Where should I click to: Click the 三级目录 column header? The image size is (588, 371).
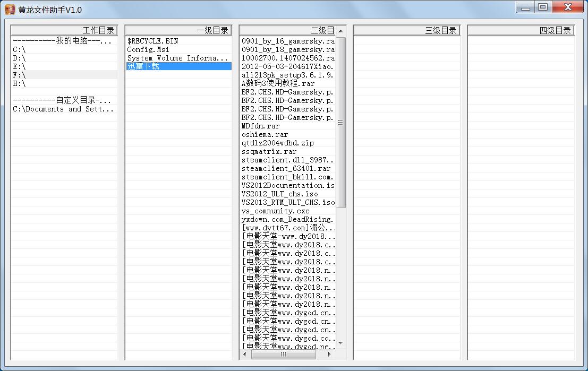click(x=406, y=30)
